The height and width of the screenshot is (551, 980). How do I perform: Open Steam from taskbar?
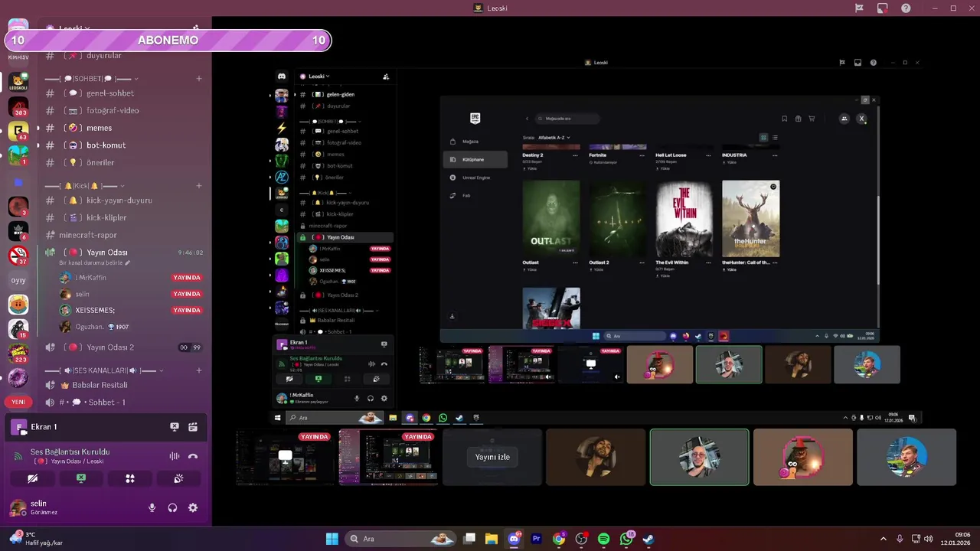point(648,539)
